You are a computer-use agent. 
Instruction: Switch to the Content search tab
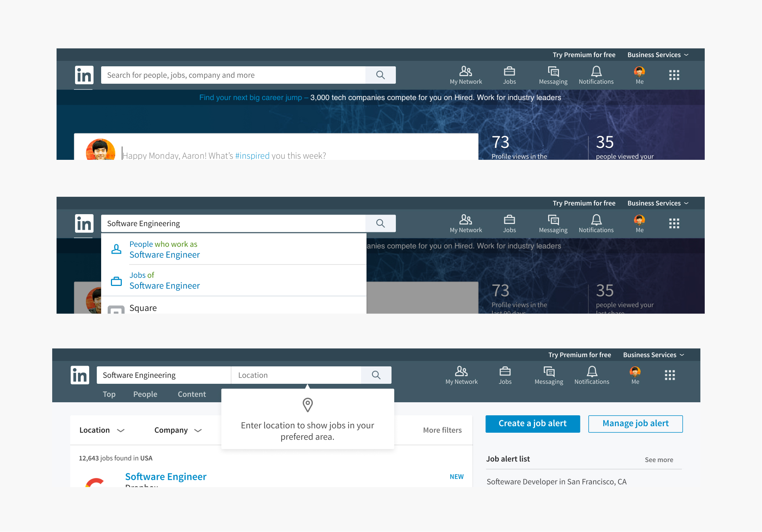point(191,394)
